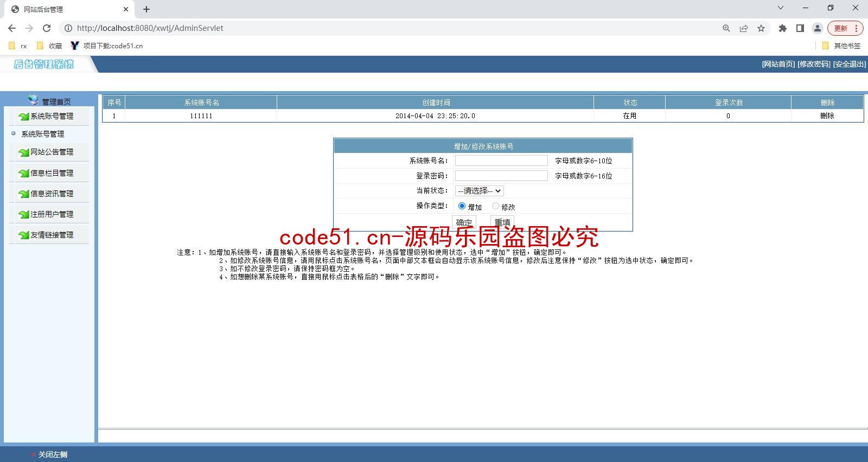Go back with browser back arrow
This screenshot has height=462, width=868.
(x=12, y=28)
